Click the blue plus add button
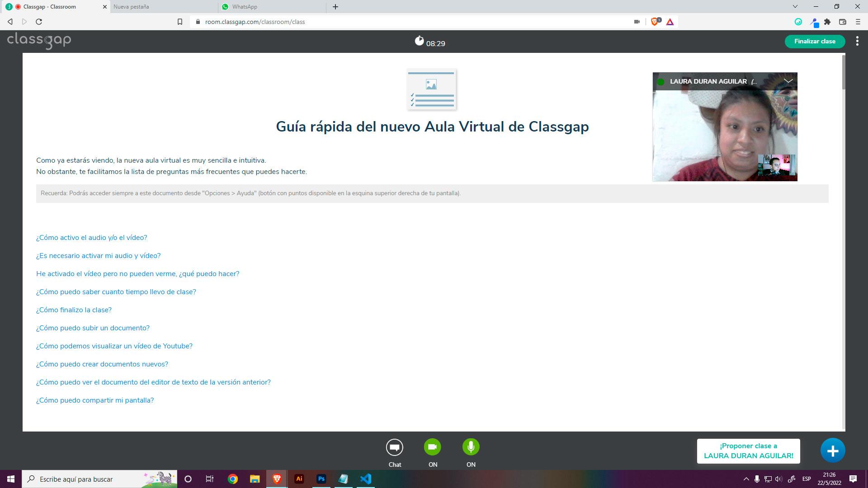Screen dimensions: 868x488 click(x=832, y=450)
